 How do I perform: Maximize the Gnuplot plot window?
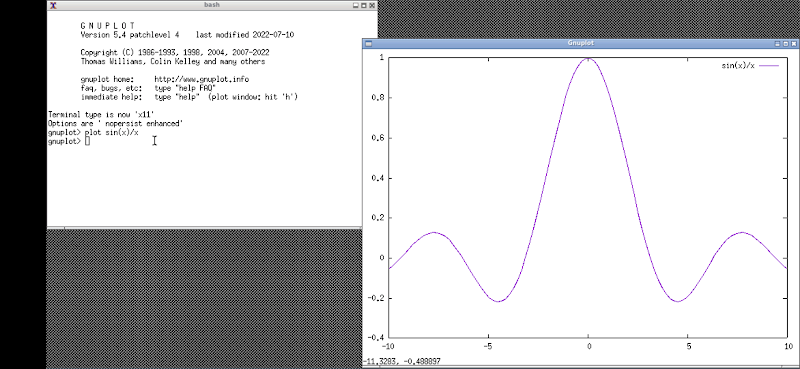(x=785, y=44)
